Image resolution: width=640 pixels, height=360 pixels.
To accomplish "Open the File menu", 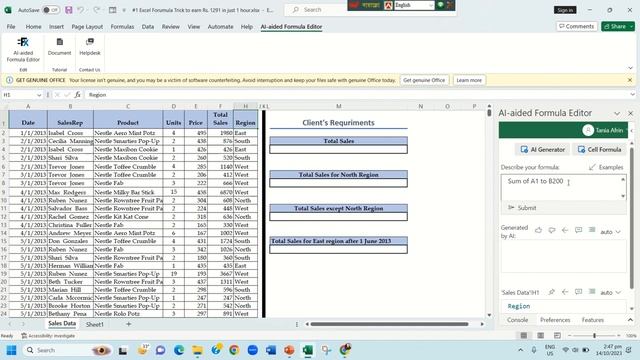I will [x=11, y=27].
